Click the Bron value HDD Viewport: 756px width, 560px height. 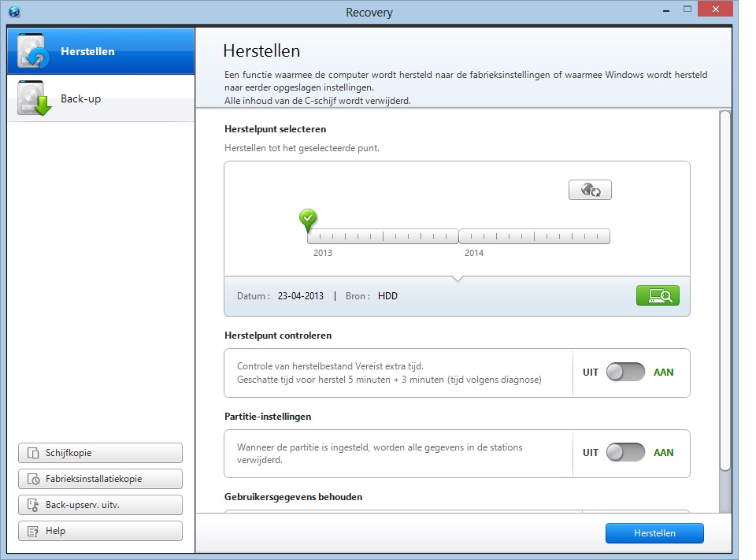387,296
